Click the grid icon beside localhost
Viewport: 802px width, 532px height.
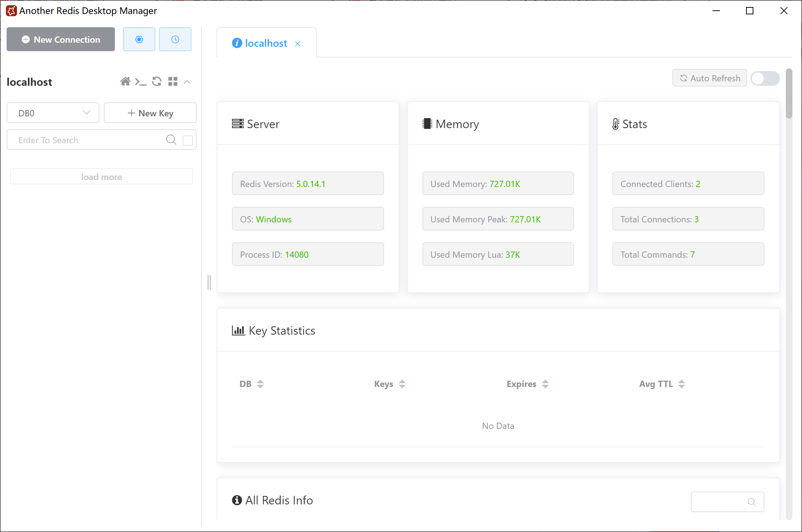tap(173, 81)
